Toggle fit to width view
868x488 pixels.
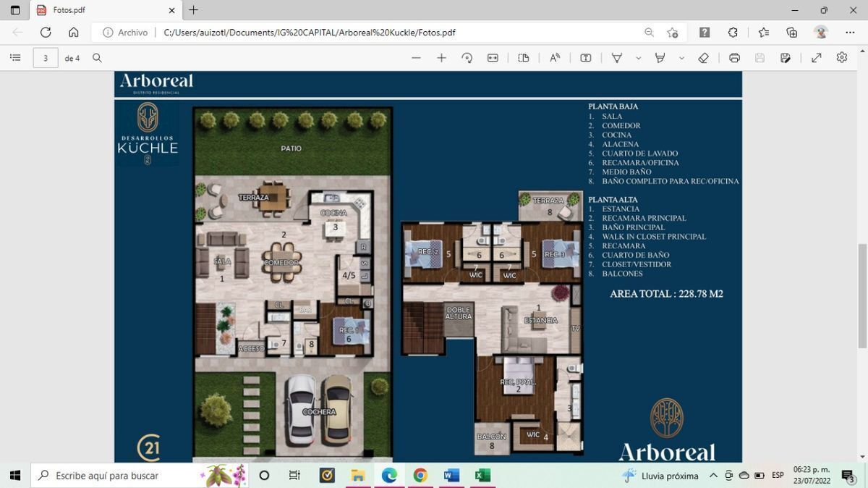click(493, 58)
